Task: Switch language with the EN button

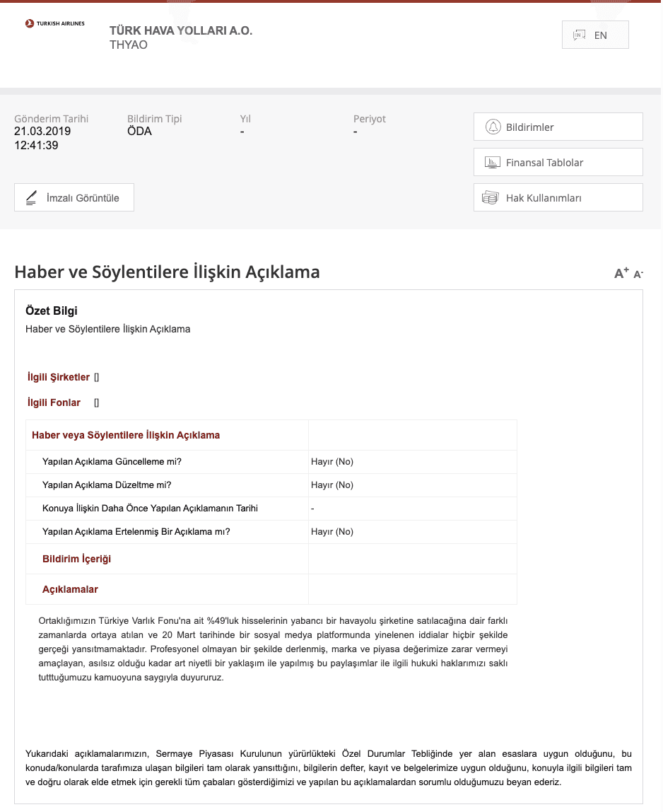Action: pos(594,35)
